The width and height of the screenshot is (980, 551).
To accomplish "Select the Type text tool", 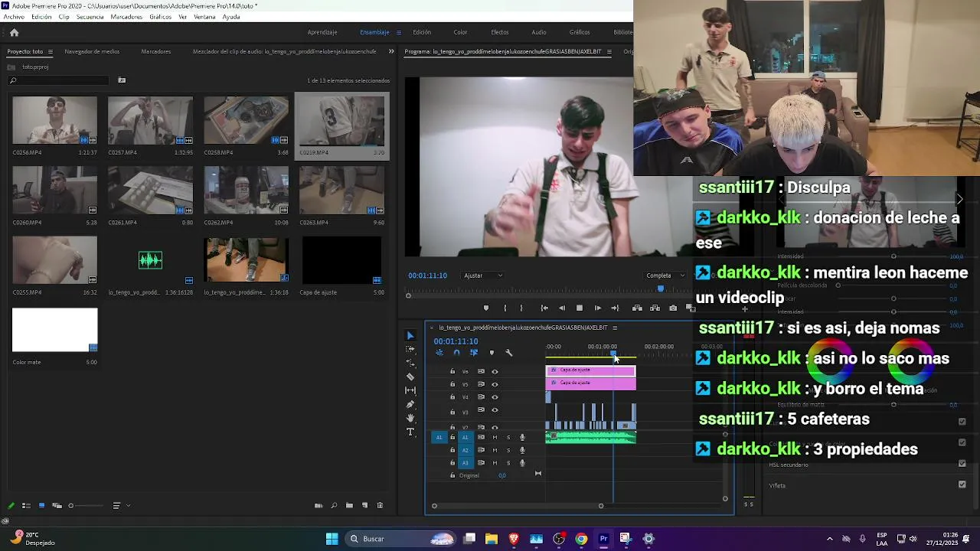I will pyautogui.click(x=410, y=432).
